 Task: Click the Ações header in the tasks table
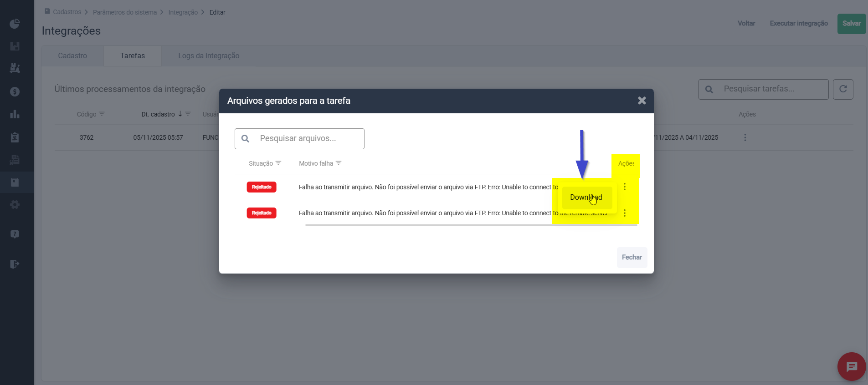[x=747, y=114]
